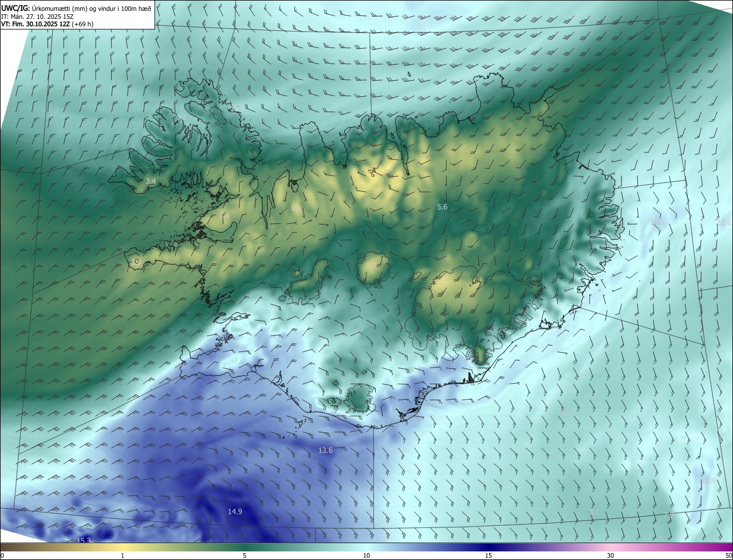Click the 13.6 value label south of the coast

tap(325, 451)
